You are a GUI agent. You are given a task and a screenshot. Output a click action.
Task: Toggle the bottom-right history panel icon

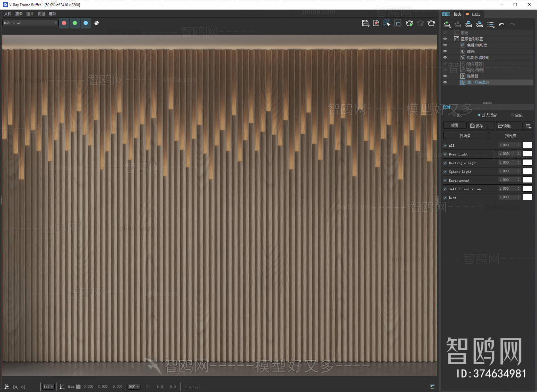coord(432,387)
